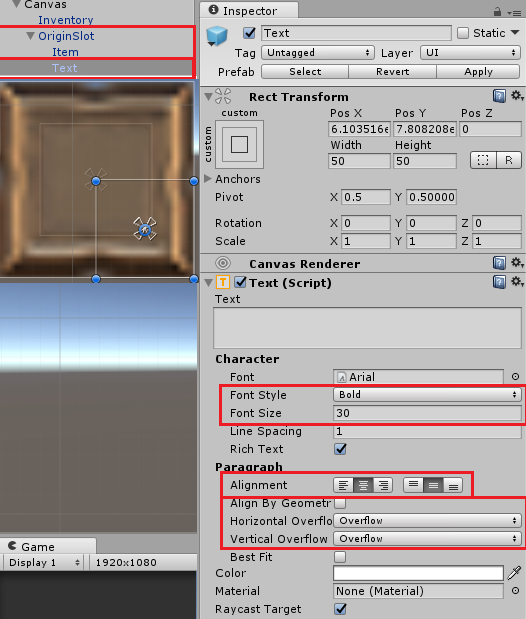Open the white Color swatch
The width and height of the screenshot is (526, 619).
[x=418, y=573]
